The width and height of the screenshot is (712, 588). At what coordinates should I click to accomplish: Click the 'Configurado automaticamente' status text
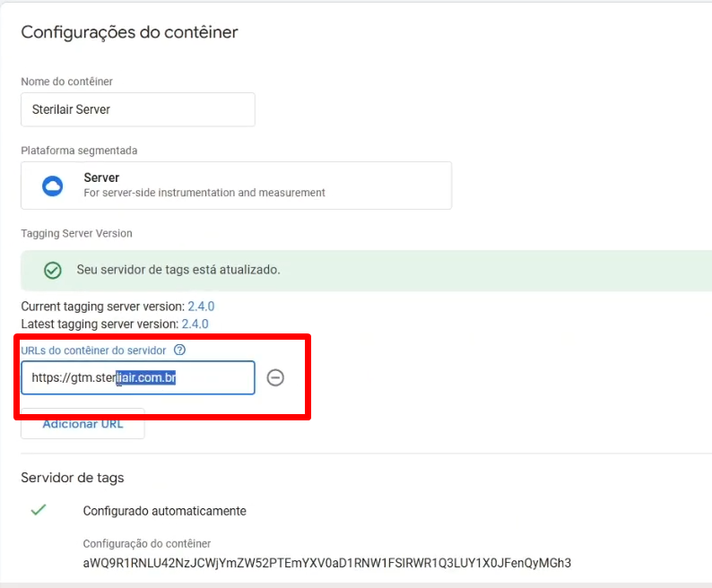164,511
